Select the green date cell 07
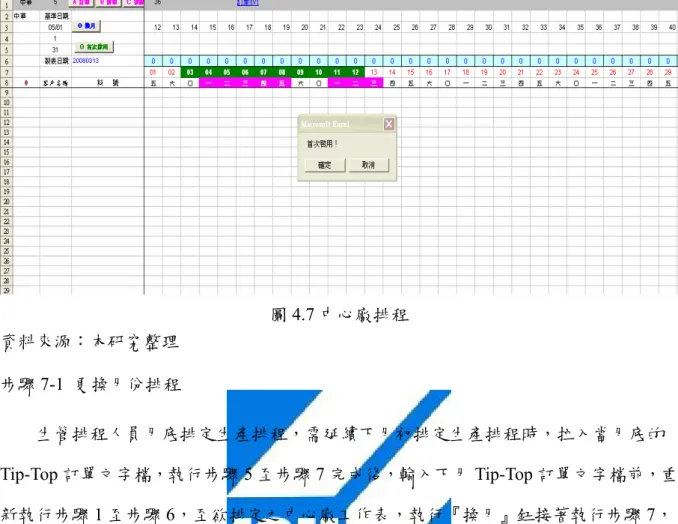The height and width of the screenshot is (524, 678). pyautogui.click(x=263, y=72)
